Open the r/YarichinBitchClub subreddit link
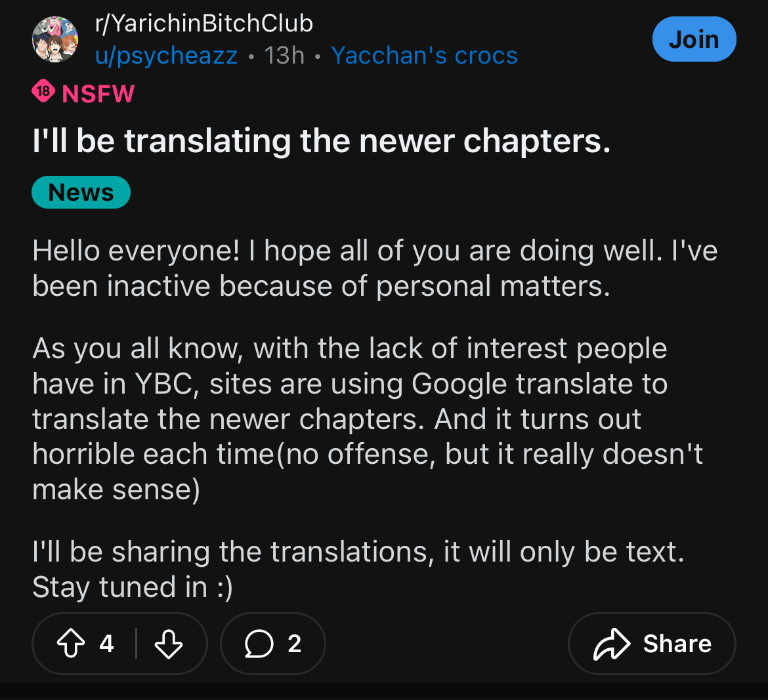Viewport: 768px width, 700px height. click(204, 24)
